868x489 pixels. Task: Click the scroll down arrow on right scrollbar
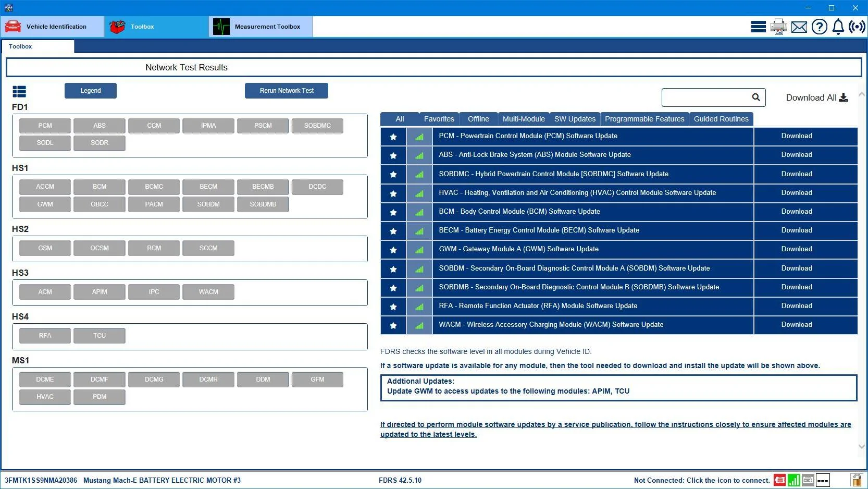click(861, 446)
